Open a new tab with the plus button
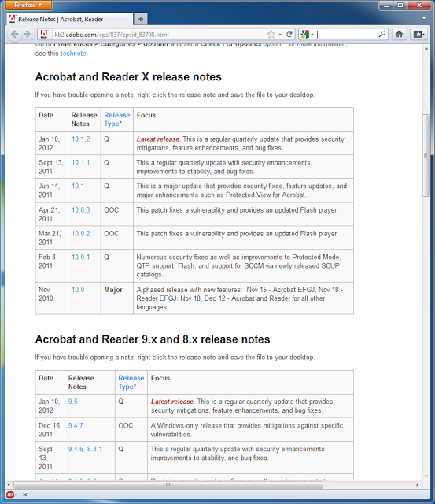The image size is (435, 504). (x=141, y=19)
